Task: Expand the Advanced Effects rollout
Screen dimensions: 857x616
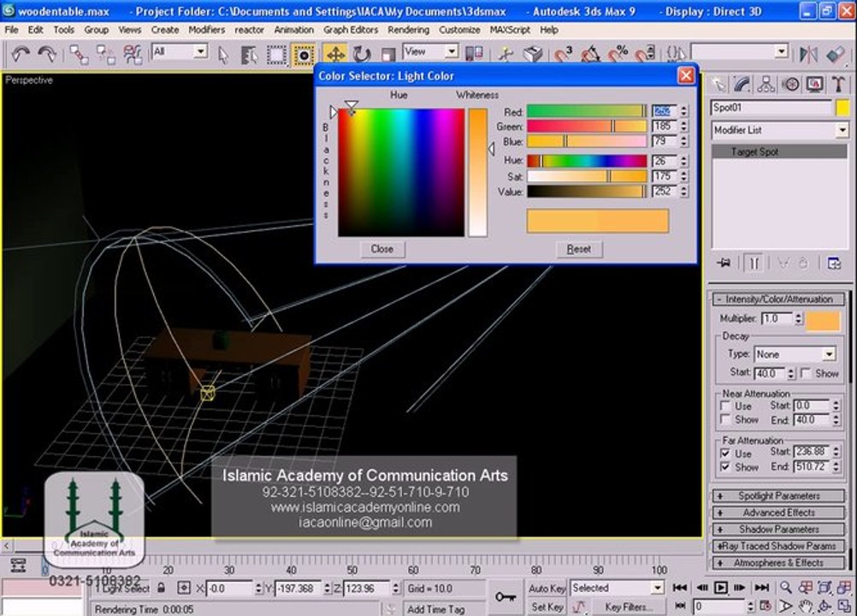Action: point(779,512)
